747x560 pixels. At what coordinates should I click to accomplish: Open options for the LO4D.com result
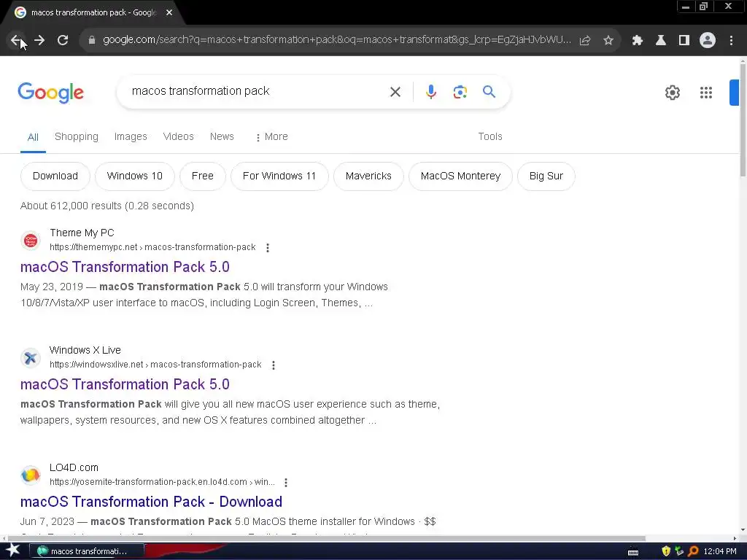286,483
